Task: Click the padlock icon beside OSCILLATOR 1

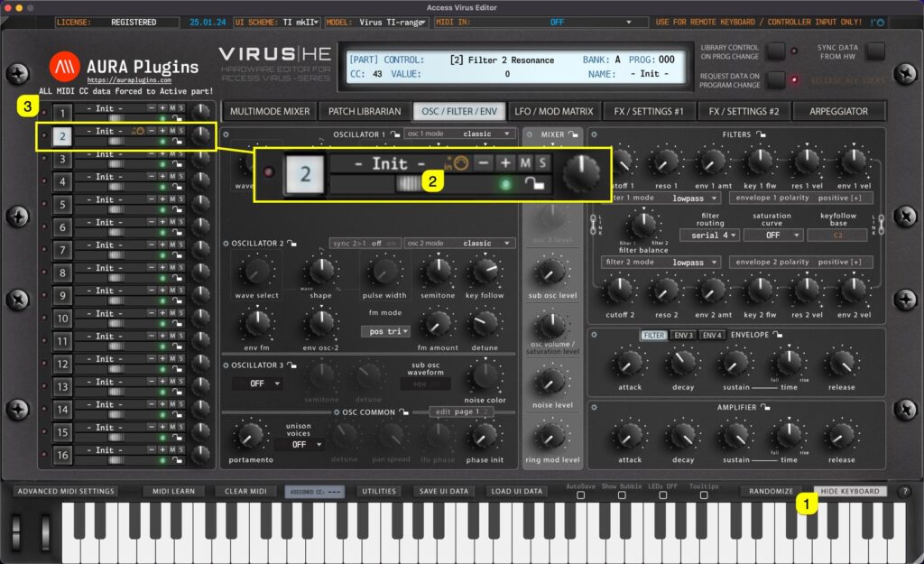Action: click(395, 134)
